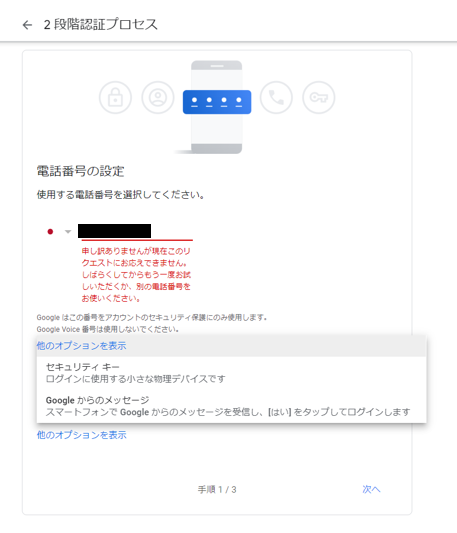Screen dimensions: 457x533
Task: Choose the Google からのメッセージ option
Action: [231, 406]
